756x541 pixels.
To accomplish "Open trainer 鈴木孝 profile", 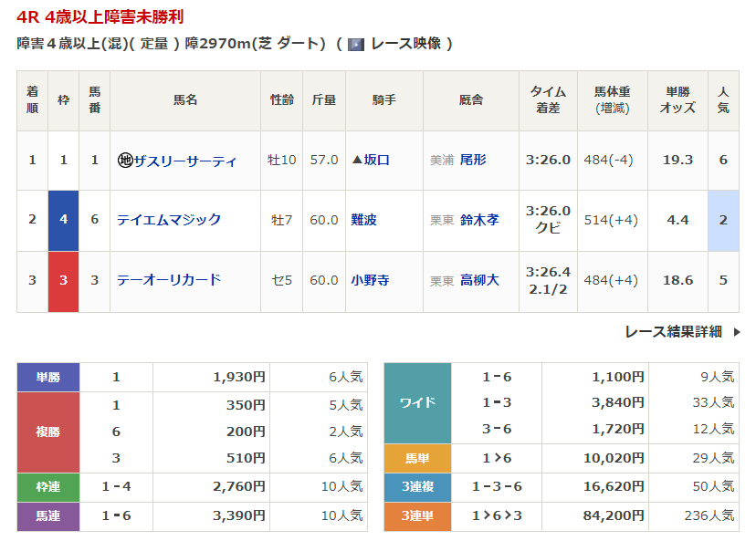I will point(479,220).
